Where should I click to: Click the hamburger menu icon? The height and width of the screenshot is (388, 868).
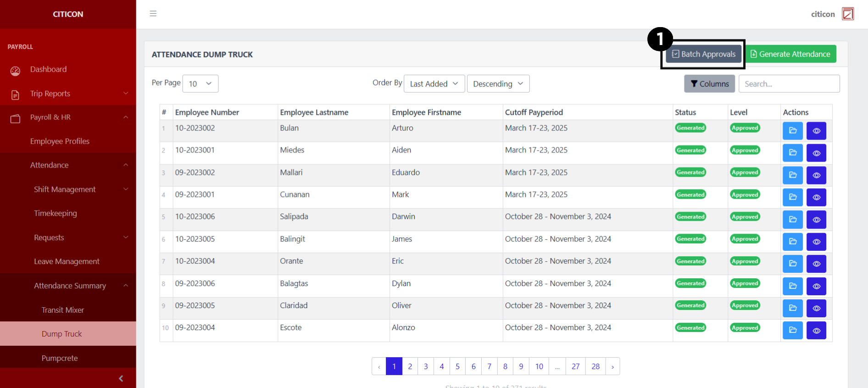coord(153,14)
